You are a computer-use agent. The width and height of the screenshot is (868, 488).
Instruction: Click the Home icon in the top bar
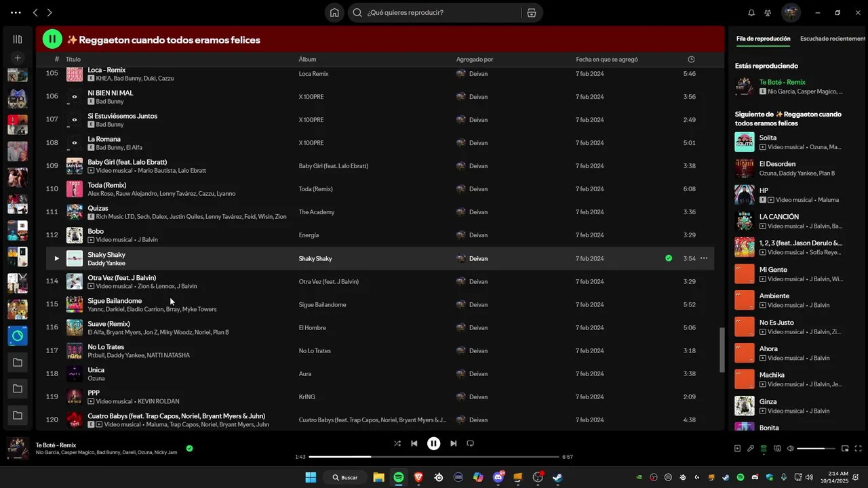tap(334, 12)
